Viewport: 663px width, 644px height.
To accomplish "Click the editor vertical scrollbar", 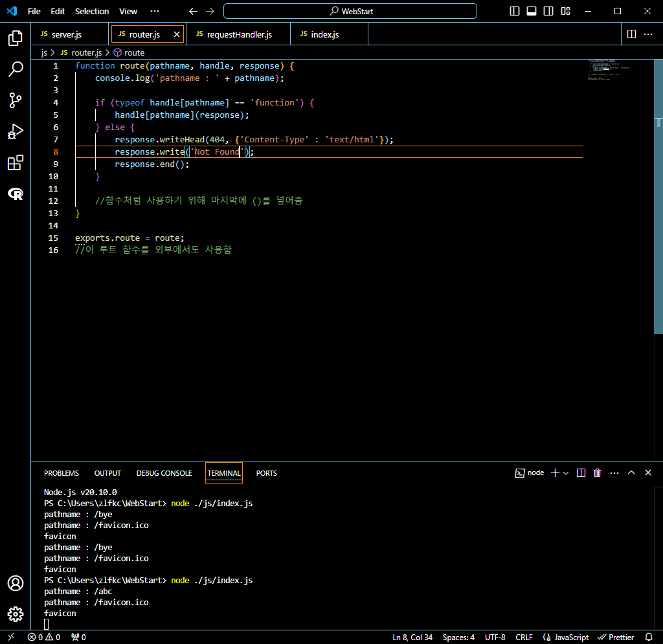I will coord(658,197).
